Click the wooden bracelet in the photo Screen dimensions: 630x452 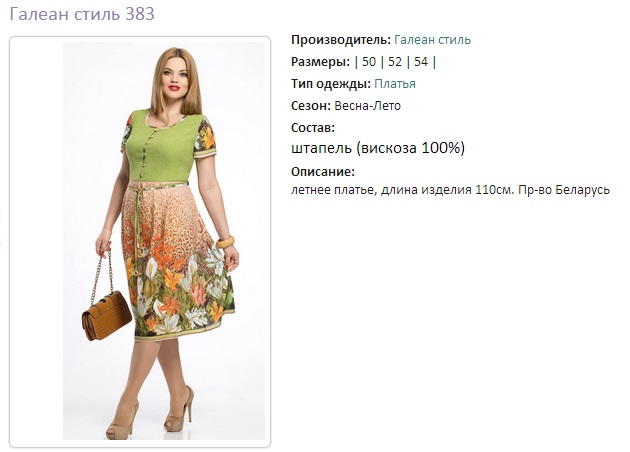(x=225, y=242)
